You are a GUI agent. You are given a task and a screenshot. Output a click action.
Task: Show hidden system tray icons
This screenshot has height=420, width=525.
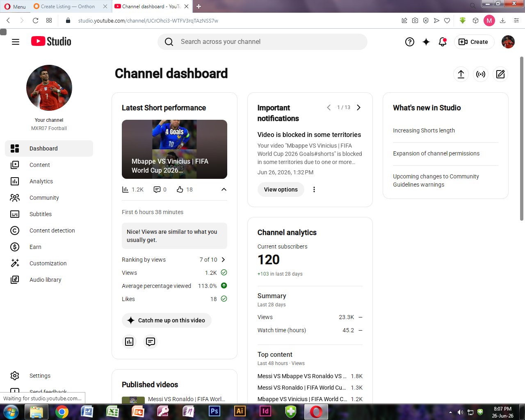click(x=451, y=412)
